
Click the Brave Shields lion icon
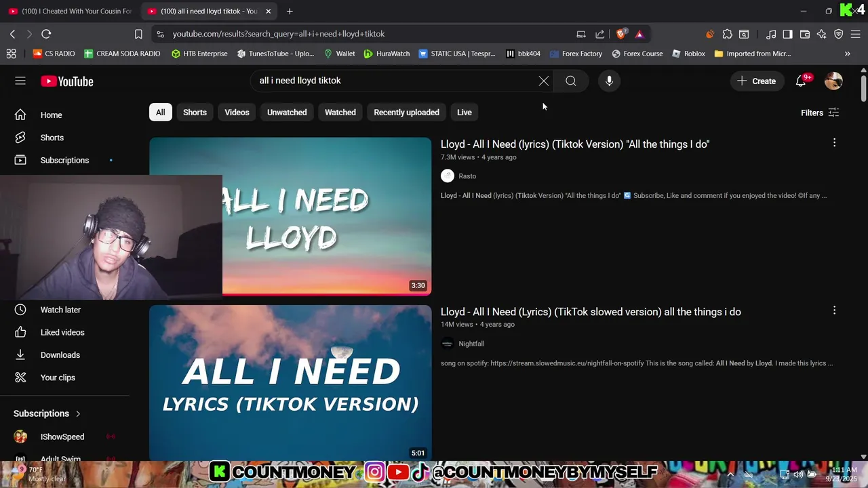coord(621,34)
